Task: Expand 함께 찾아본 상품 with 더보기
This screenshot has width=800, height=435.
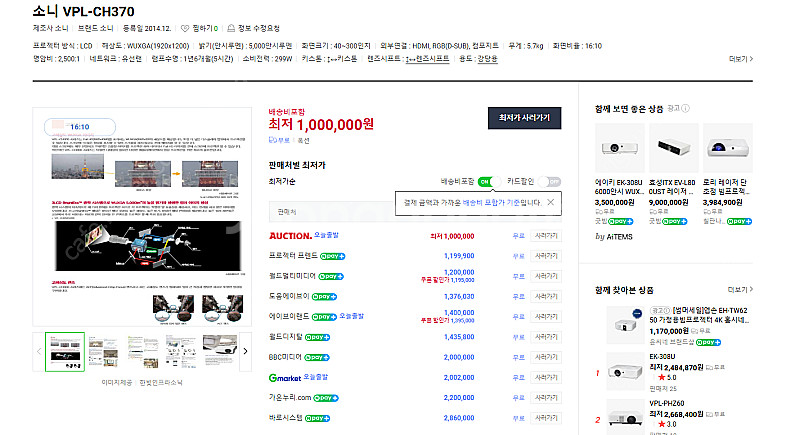Action: [740, 290]
